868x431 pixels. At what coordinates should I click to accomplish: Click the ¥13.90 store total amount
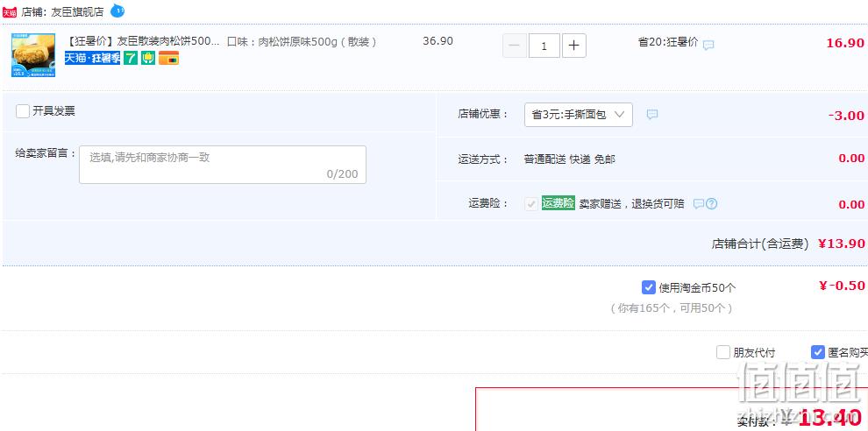pyautogui.click(x=842, y=244)
